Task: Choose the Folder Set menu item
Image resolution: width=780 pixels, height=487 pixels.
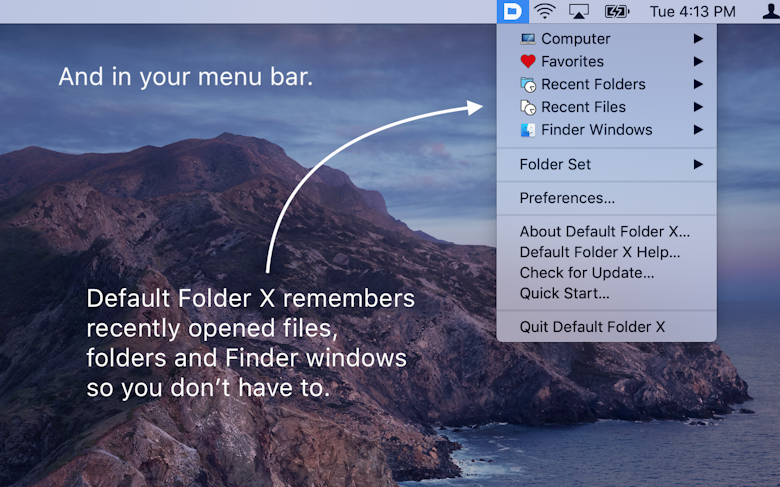Action: (607, 164)
